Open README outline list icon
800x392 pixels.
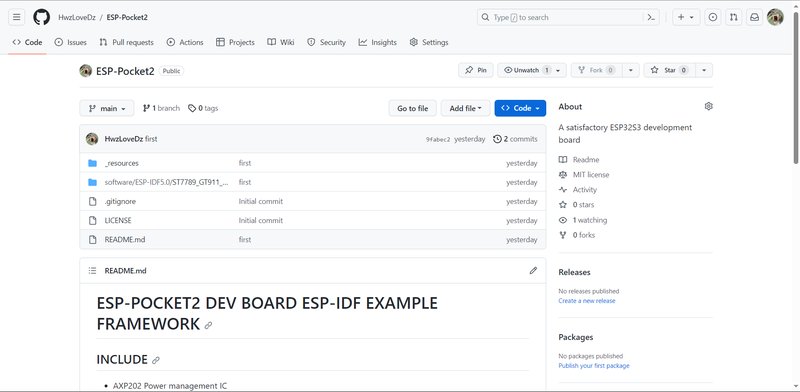[92, 271]
